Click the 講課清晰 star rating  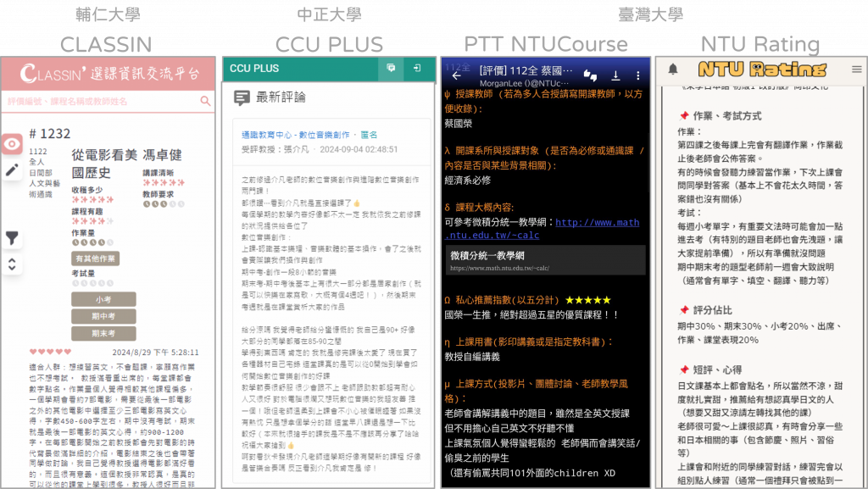pyautogui.click(x=164, y=182)
